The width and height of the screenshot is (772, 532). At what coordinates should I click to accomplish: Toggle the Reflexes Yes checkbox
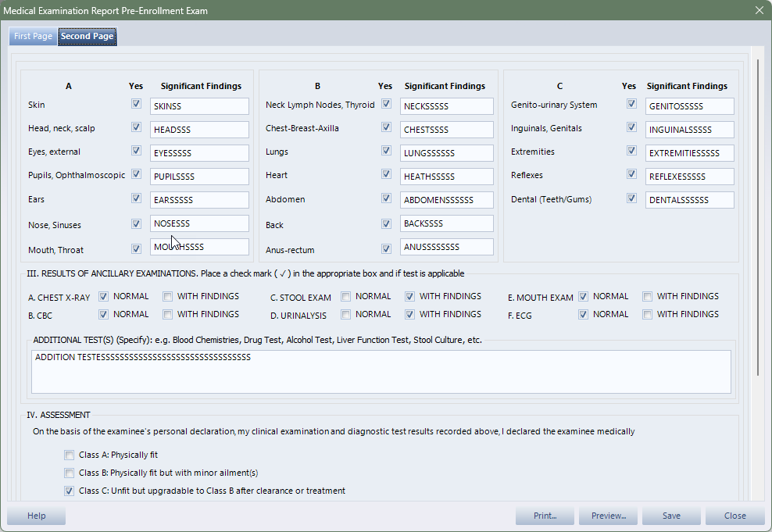pos(631,175)
